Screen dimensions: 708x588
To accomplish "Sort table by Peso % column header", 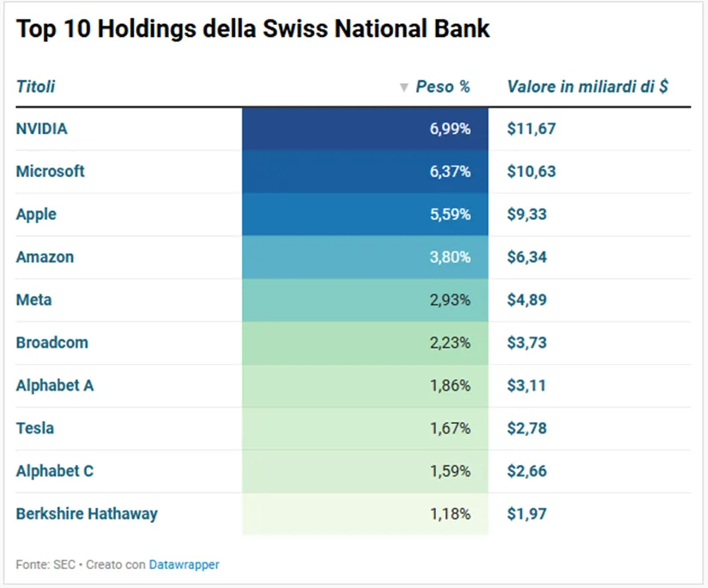I will (x=443, y=86).
